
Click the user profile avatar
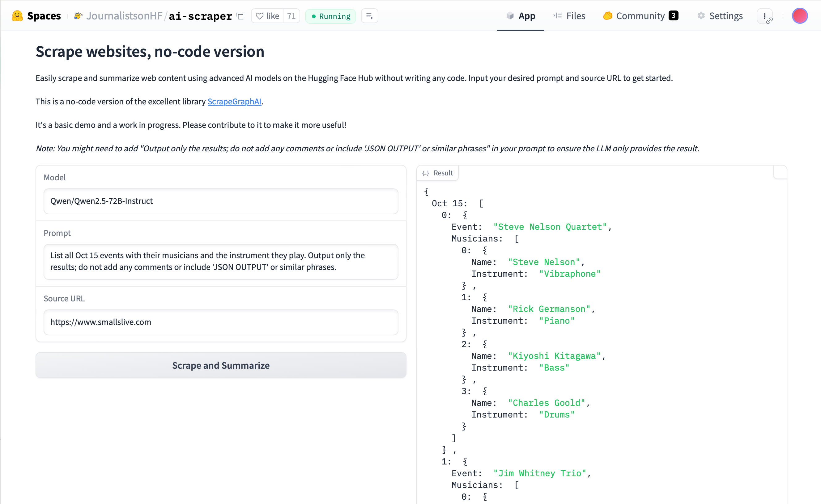(800, 16)
